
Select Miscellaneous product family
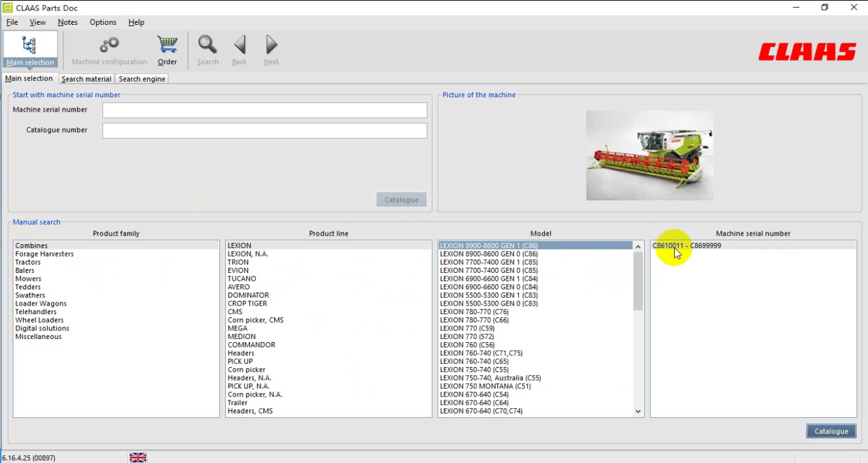click(x=116, y=336)
